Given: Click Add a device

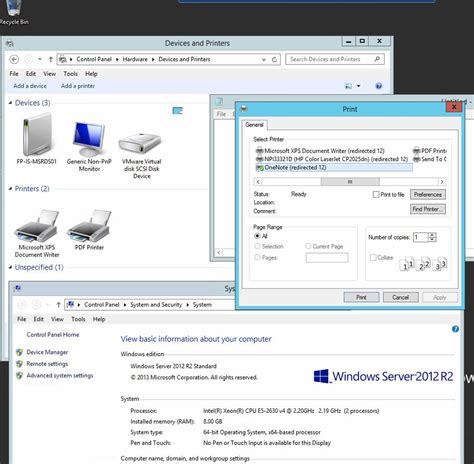Looking at the screenshot, I should pos(30,86).
